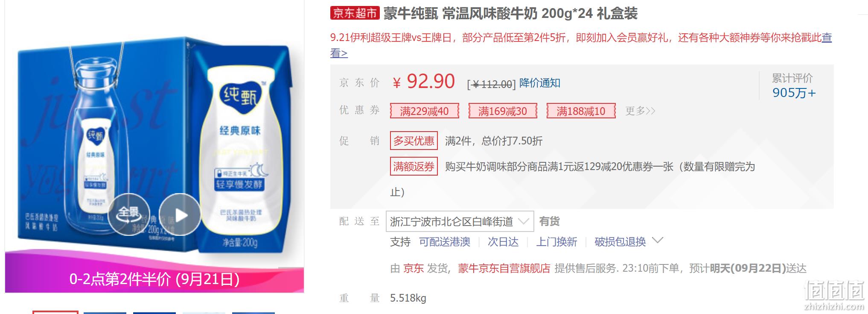Claim the 满169减30 coupon

(503, 111)
